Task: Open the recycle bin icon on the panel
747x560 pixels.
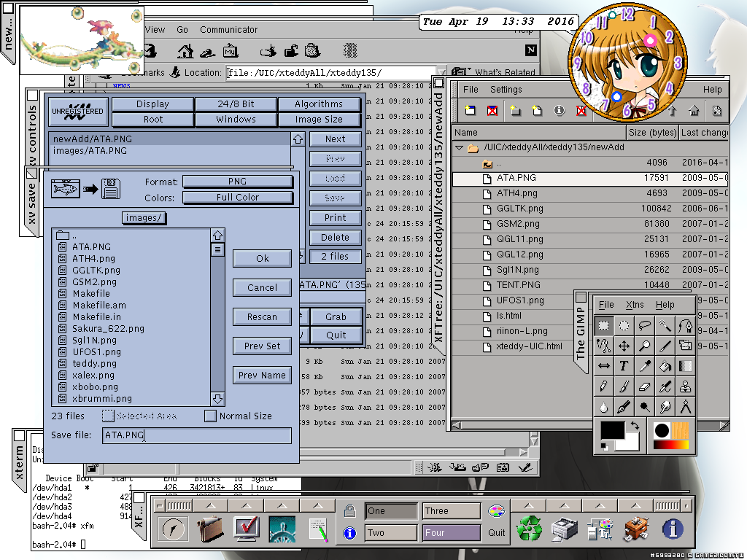Action: (x=530, y=528)
